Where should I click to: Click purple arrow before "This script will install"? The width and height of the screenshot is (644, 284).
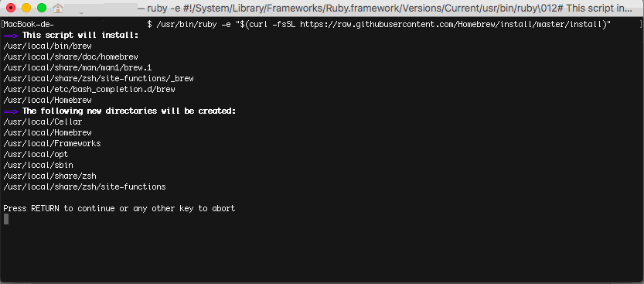11,36
